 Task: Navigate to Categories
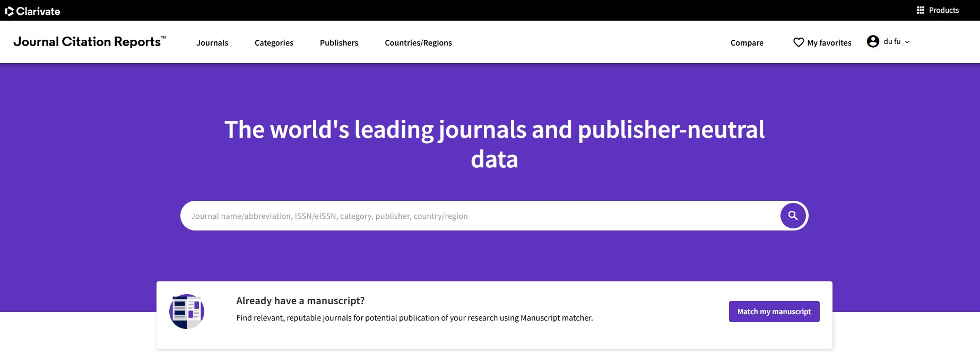pos(274,43)
